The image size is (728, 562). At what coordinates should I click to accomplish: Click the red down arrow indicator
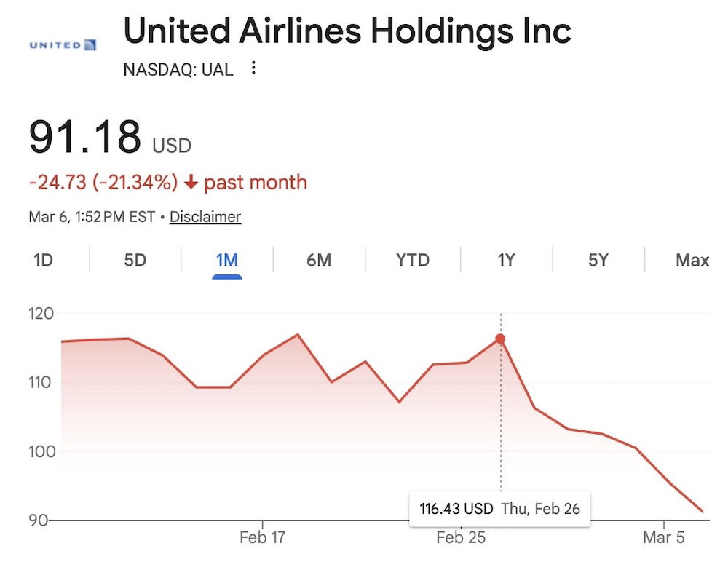click(x=191, y=183)
